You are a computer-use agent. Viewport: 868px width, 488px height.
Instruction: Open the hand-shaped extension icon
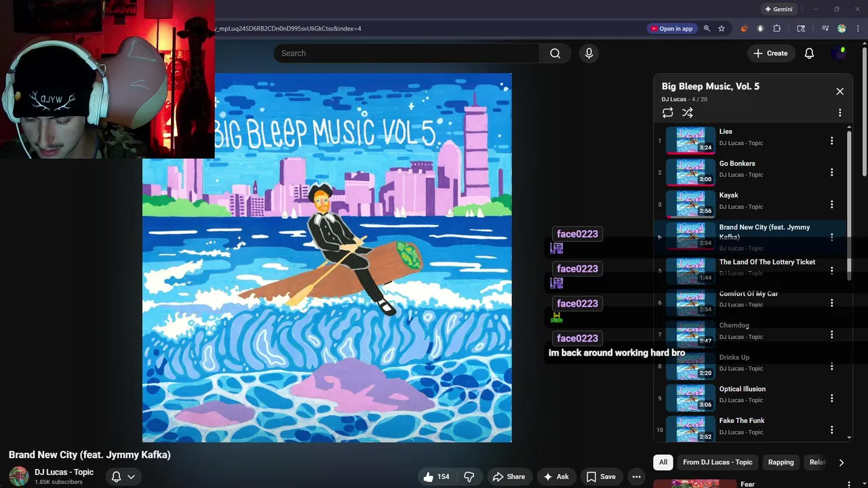tap(760, 28)
